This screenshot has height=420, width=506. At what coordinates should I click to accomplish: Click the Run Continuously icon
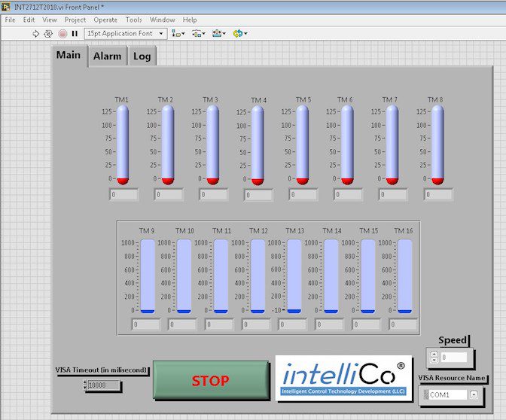tap(49, 34)
